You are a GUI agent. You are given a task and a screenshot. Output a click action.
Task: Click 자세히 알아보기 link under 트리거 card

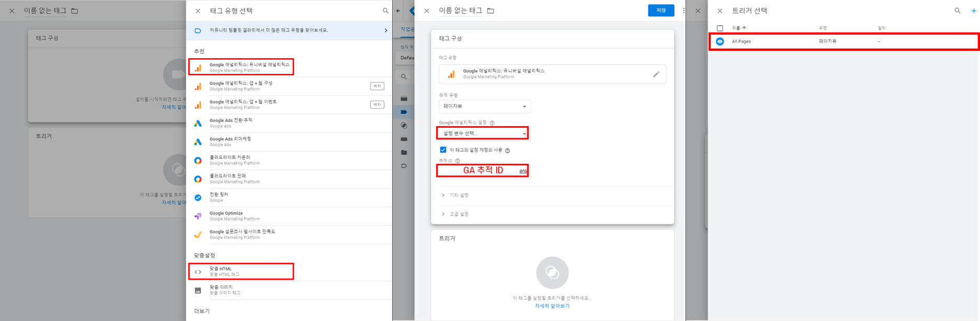pyautogui.click(x=552, y=306)
